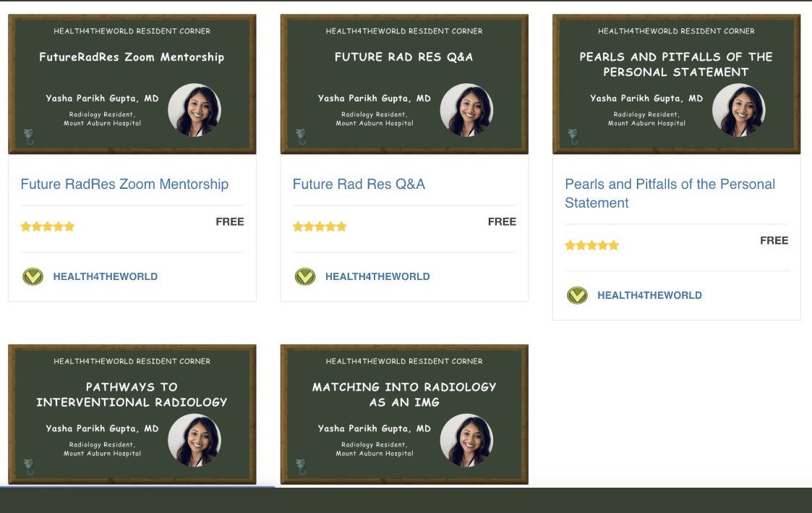The width and height of the screenshot is (812, 513).
Task: Click the presenter photo in Future Rad Res Q&A thumbnail
Action: (466, 110)
